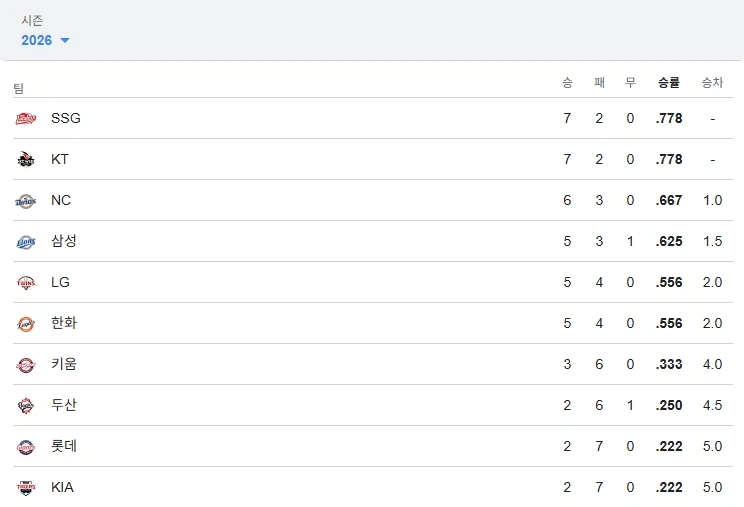Click the 승 wins column header
Screen dimensions: 744x507
point(567,83)
